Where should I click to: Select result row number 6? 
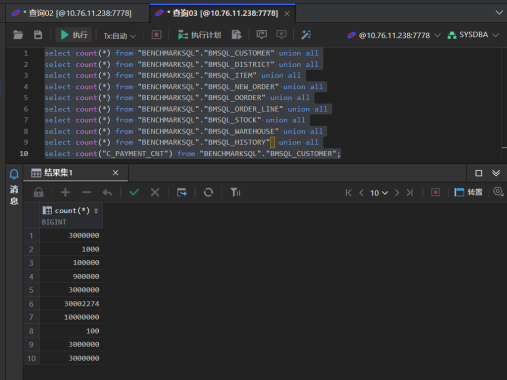[x=31, y=304]
